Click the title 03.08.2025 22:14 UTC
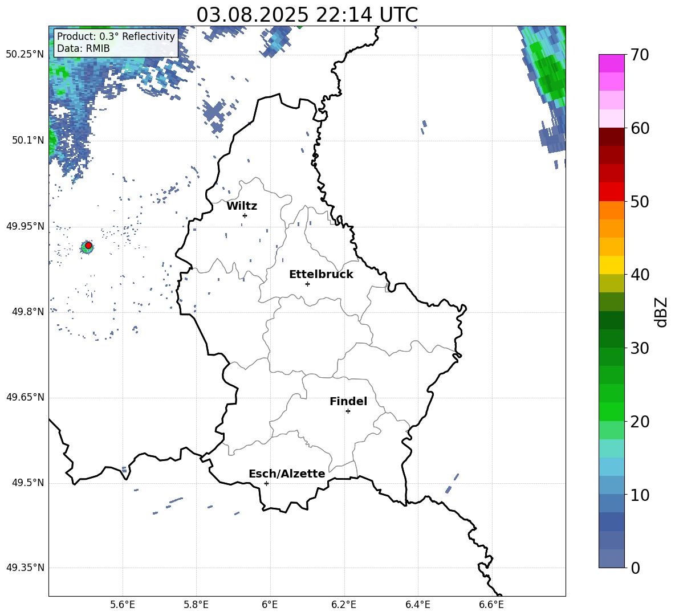The height and width of the screenshot is (616, 675). pos(307,15)
